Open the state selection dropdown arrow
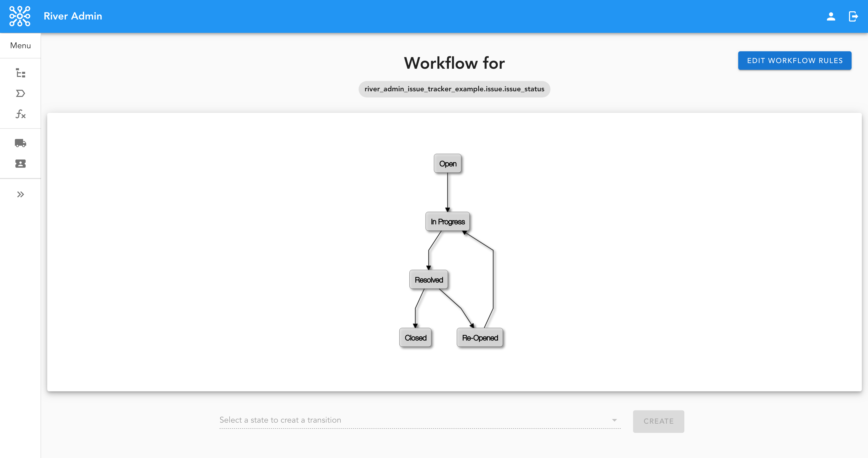Viewport: 868px width, 458px height. [x=614, y=420]
